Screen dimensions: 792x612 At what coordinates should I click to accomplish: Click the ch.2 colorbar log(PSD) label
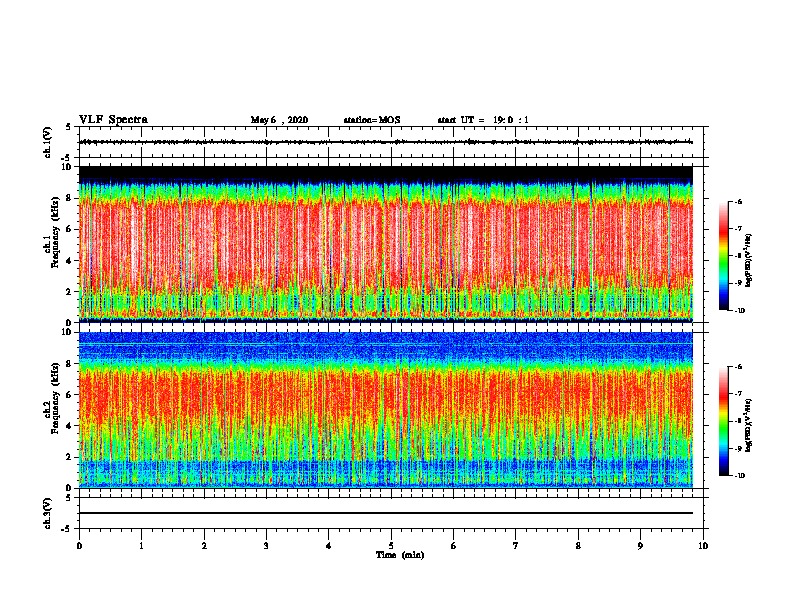tap(749, 425)
